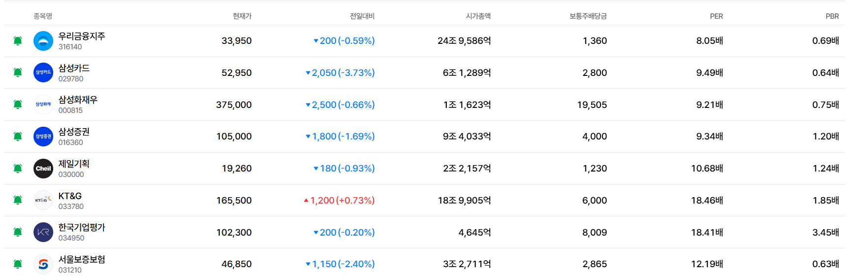The image size is (868, 278).
Task: Click price change 2,500 (-0.66%)
Action: click(x=340, y=105)
